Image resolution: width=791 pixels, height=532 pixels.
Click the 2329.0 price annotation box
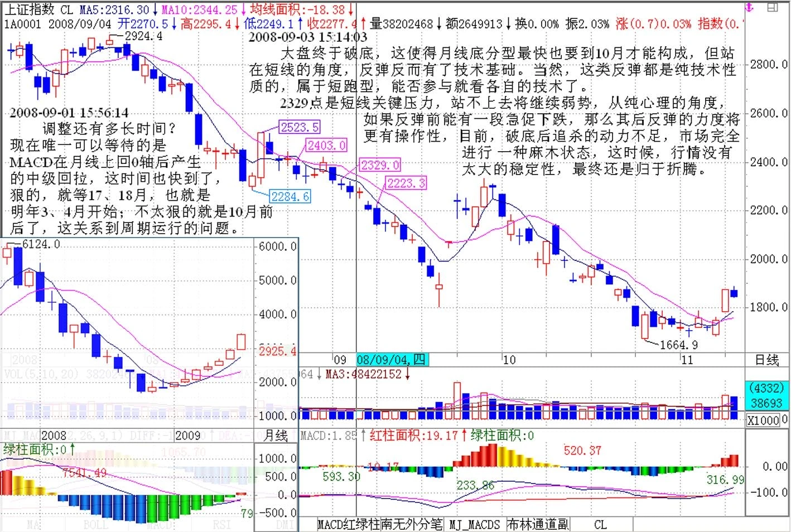(380, 165)
